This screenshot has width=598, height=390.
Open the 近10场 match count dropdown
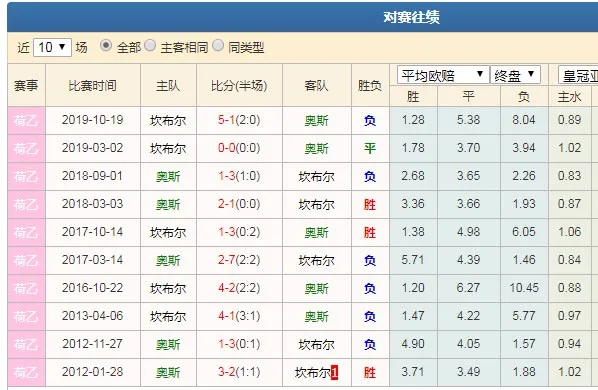52,47
